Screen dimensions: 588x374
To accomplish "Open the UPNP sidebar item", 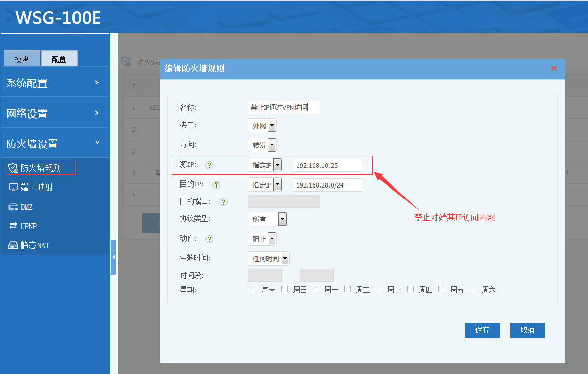I will click(29, 226).
